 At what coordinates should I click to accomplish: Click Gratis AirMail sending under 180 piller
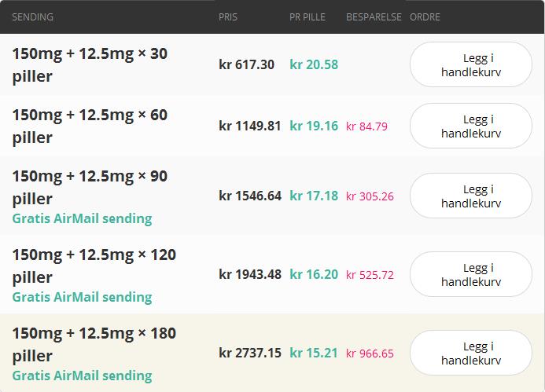point(82,376)
